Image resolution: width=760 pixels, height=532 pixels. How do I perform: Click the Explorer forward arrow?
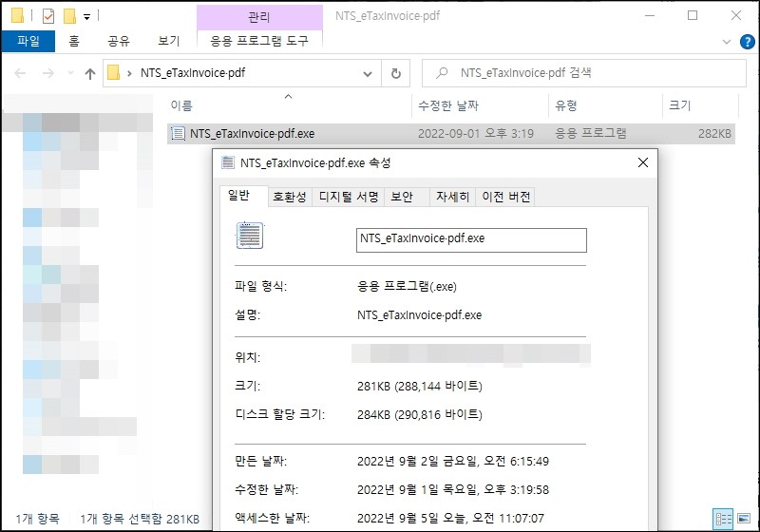[x=48, y=73]
